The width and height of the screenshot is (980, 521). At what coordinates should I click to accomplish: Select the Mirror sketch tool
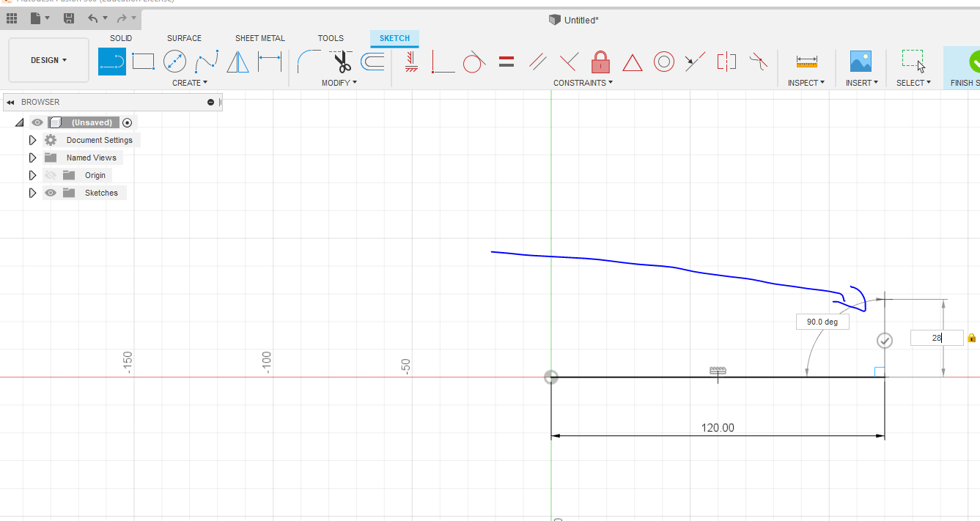point(237,62)
